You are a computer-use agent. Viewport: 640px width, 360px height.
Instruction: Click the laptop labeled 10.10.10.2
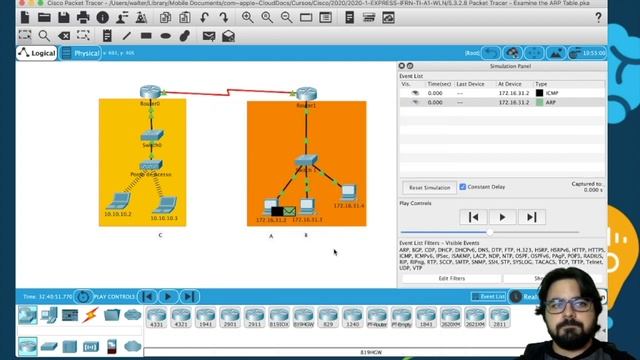(x=119, y=202)
